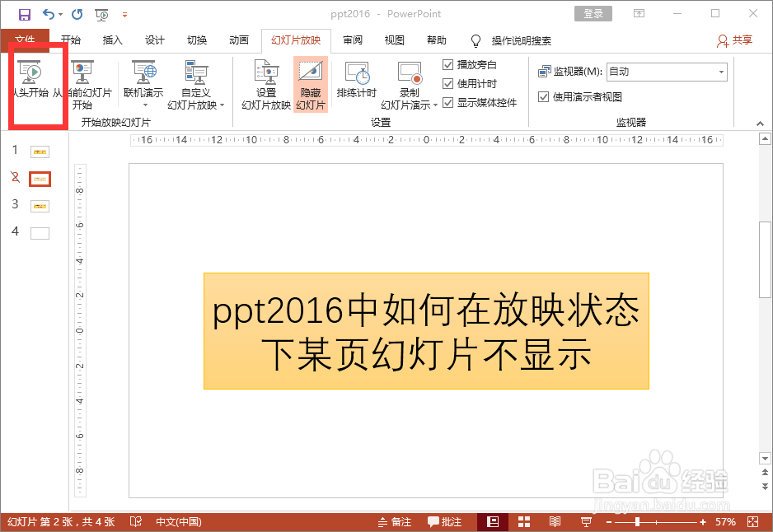Screen dimensions: 773x532
Task: Select slide 1 thumbnail
Action: (x=40, y=152)
